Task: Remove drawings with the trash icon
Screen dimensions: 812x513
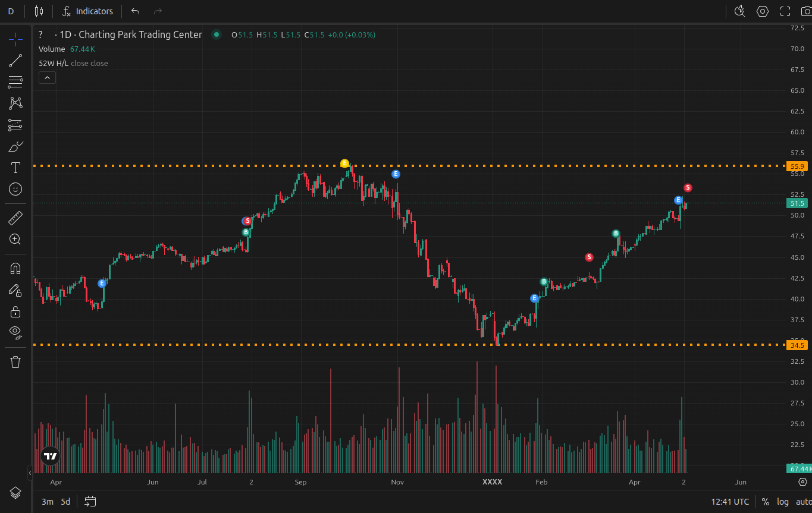Action: [15, 362]
